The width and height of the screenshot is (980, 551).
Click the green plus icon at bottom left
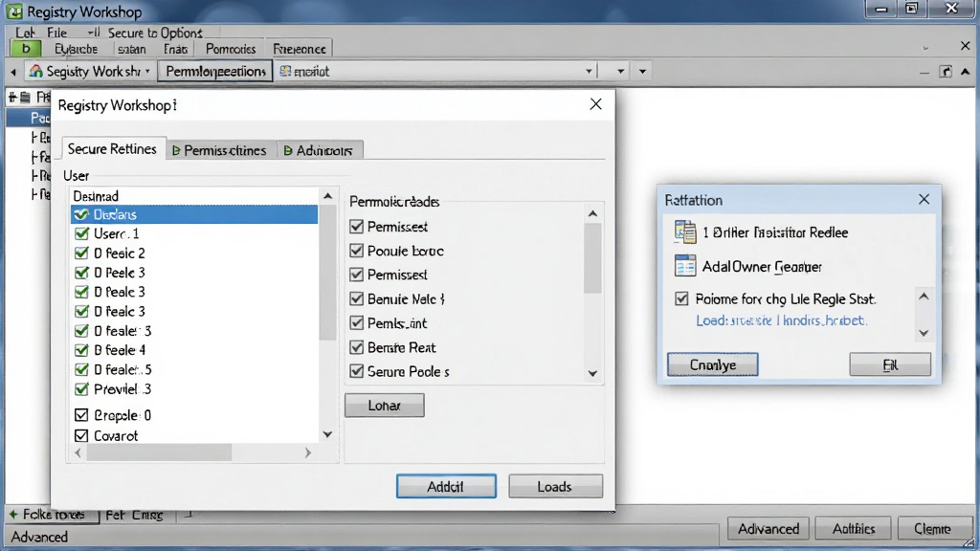pos(13,514)
